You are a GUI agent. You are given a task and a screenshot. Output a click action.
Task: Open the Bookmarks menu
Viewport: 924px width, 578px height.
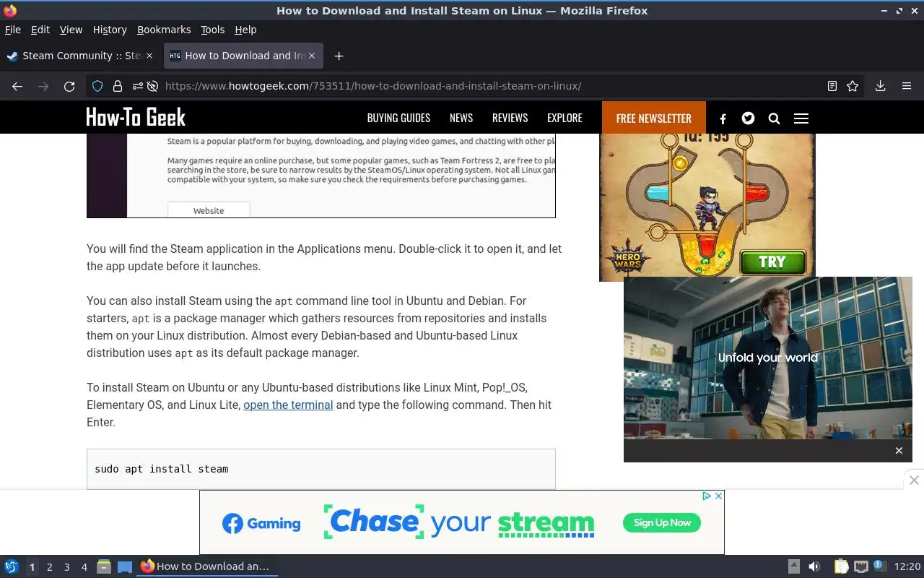pyautogui.click(x=164, y=30)
